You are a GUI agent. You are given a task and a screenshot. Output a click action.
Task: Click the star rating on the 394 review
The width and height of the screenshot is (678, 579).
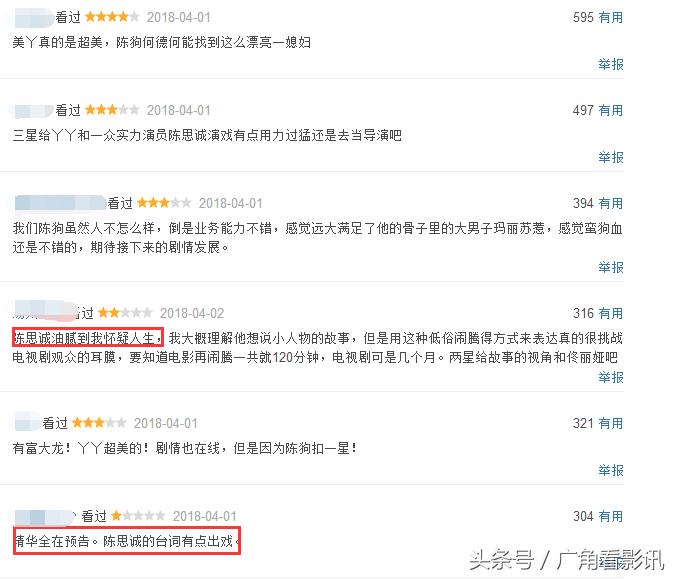(164, 203)
